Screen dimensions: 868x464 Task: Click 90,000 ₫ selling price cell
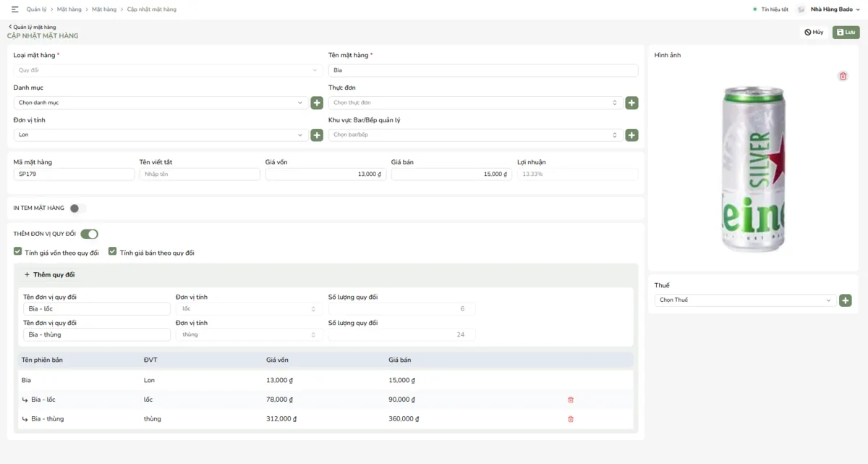point(401,400)
